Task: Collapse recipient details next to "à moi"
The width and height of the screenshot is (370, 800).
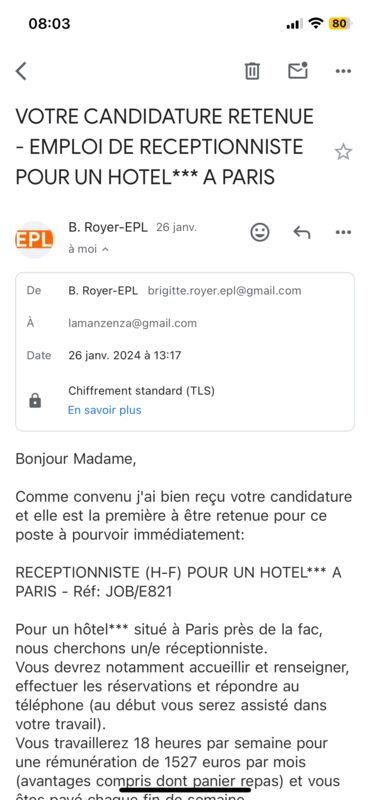Action: click(x=105, y=249)
